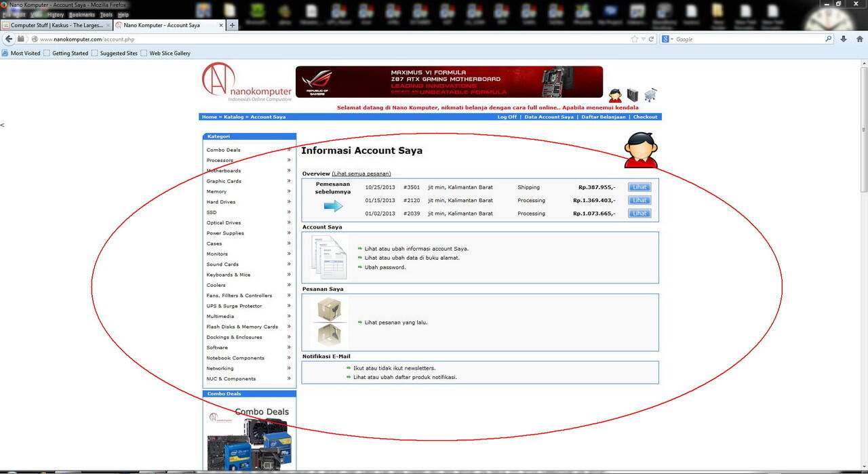Open the SSD category
This screenshot has height=474, width=868.
[x=212, y=212]
